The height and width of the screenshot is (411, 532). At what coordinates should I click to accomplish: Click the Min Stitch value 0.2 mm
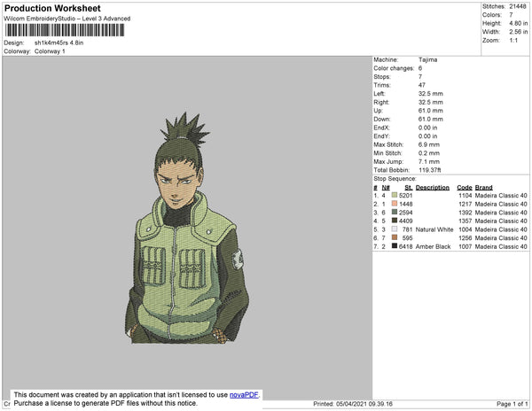(429, 153)
